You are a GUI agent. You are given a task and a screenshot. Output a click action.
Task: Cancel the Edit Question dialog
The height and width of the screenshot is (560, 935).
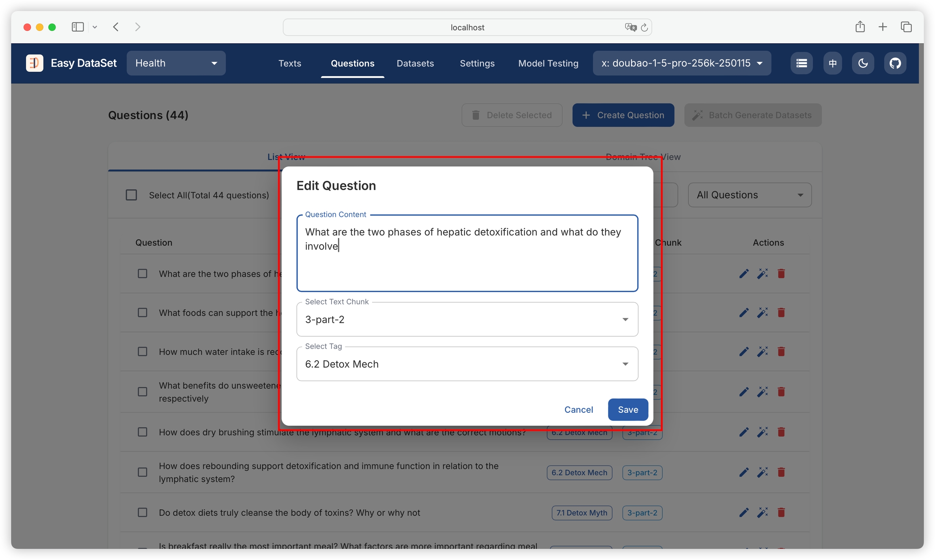(x=578, y=410)
